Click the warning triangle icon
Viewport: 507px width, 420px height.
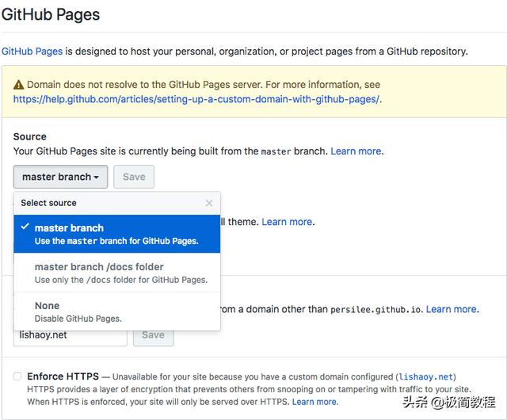pos(19,85)
